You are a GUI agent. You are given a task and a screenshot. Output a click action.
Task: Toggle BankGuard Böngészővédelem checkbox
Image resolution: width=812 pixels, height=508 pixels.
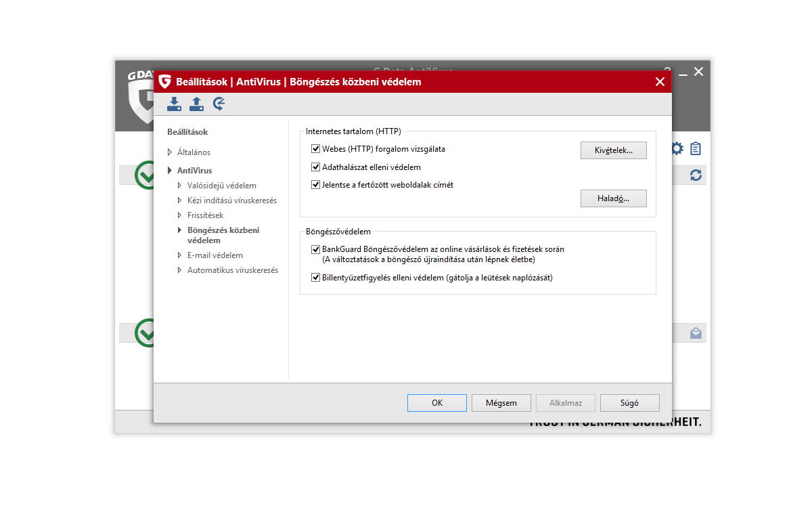(315, 249)
